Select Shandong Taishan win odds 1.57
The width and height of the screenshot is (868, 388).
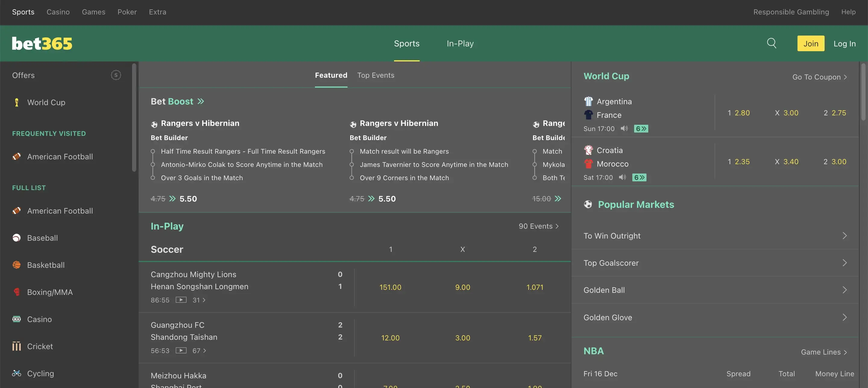click(535, 338)
